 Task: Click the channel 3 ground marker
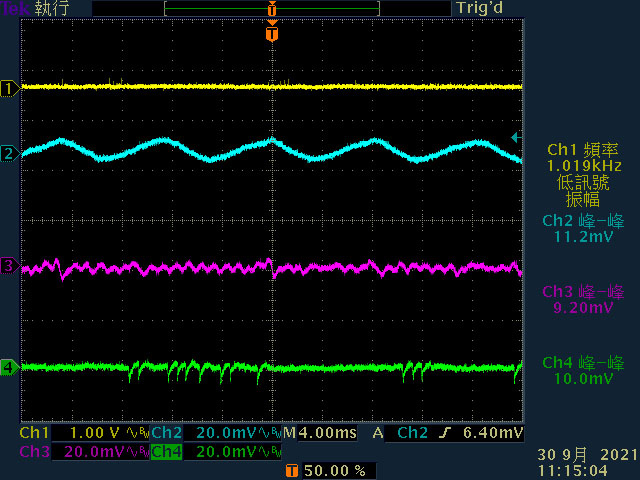(x=10, y=266)
